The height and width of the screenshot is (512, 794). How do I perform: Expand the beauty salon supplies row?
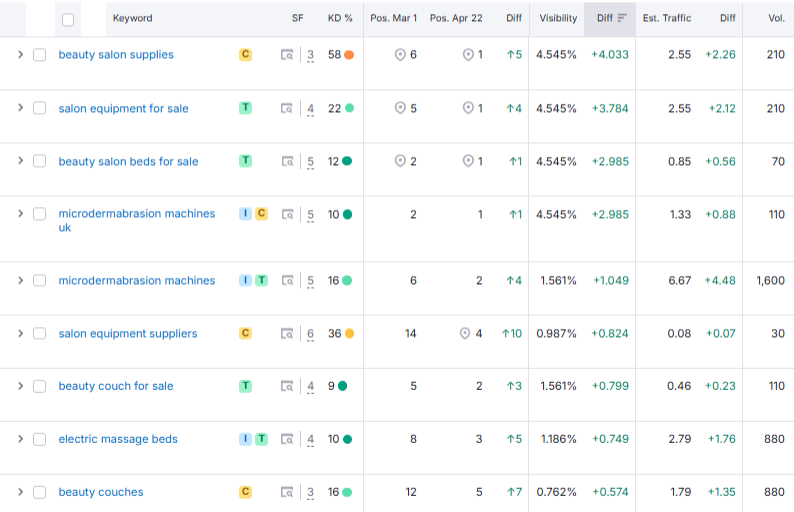(x=20, y=54)
